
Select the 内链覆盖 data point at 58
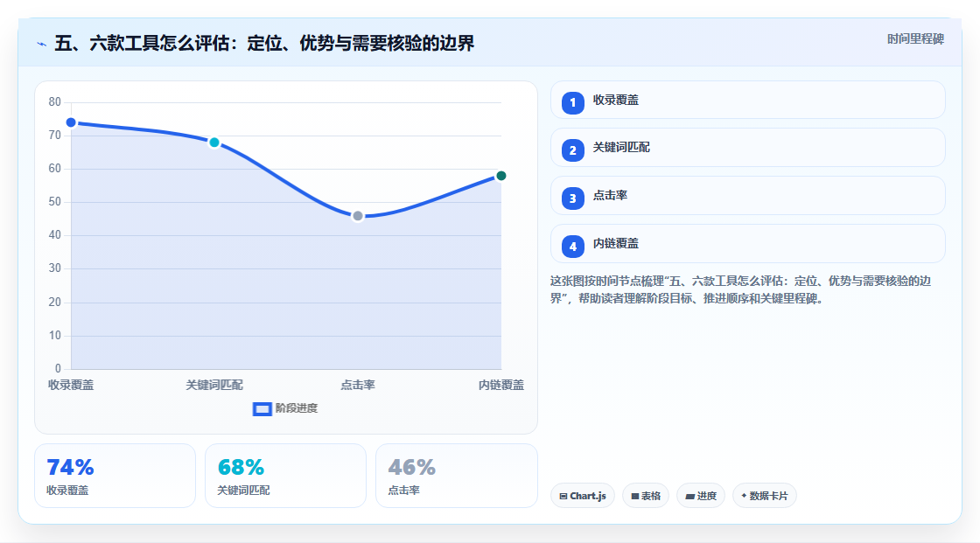[x=500, y=176]
